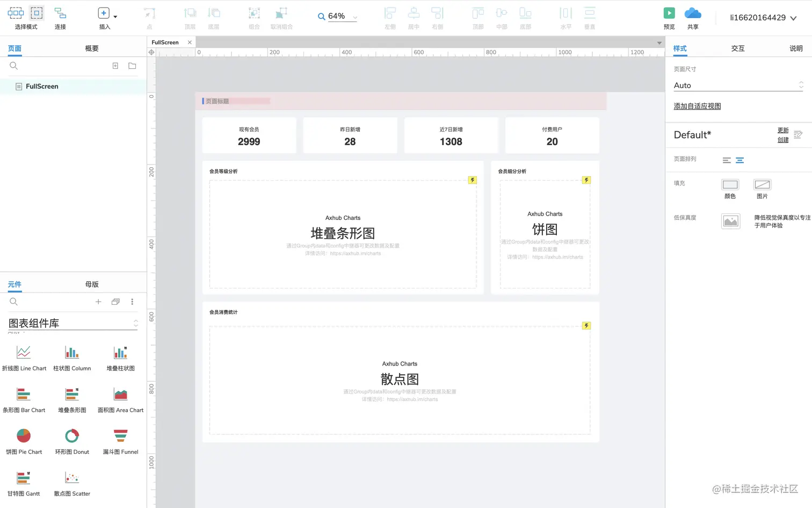The height and width of the screenshot is (508, 812).
Task: Close the FullScreen canvas tab
Action: (x=190, y=42)
